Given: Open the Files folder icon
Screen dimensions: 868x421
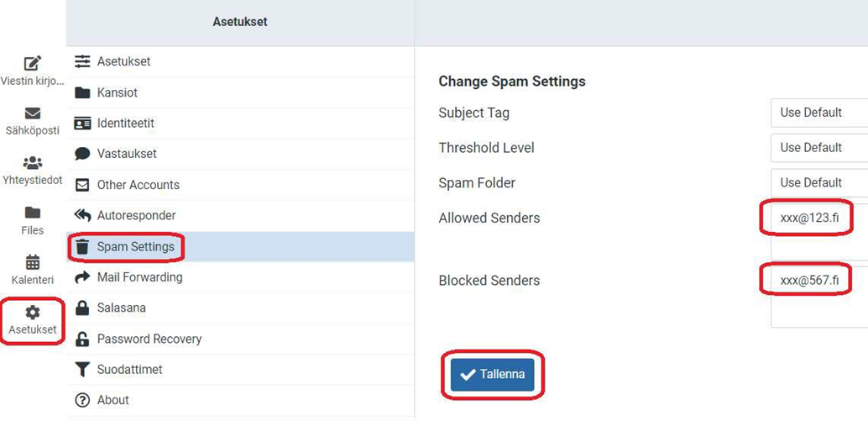Looking at the screenshot, I should (x=33, y=213).
